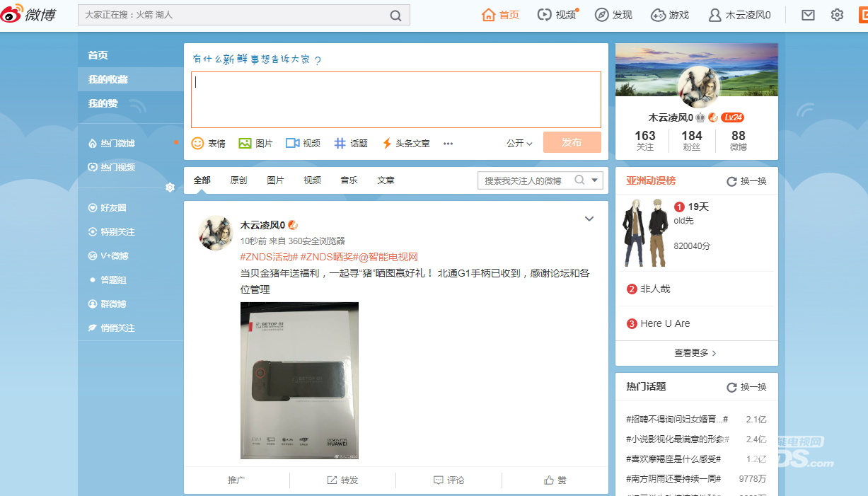Screen dimensions: 868x496
Task: Click the sidebar group settings gear
Action: tap(170, 188)
